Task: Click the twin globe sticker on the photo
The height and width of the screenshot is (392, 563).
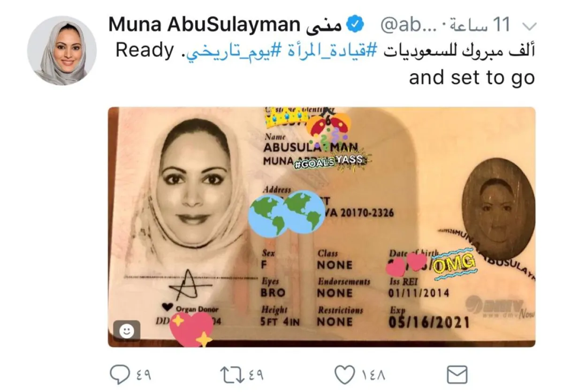Action: [x=287, y=213]
